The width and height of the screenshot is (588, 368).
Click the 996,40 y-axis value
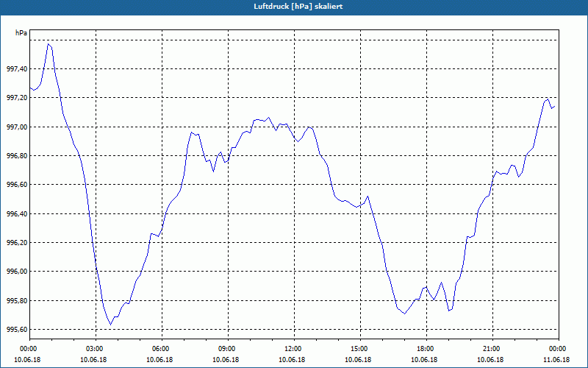17,213
